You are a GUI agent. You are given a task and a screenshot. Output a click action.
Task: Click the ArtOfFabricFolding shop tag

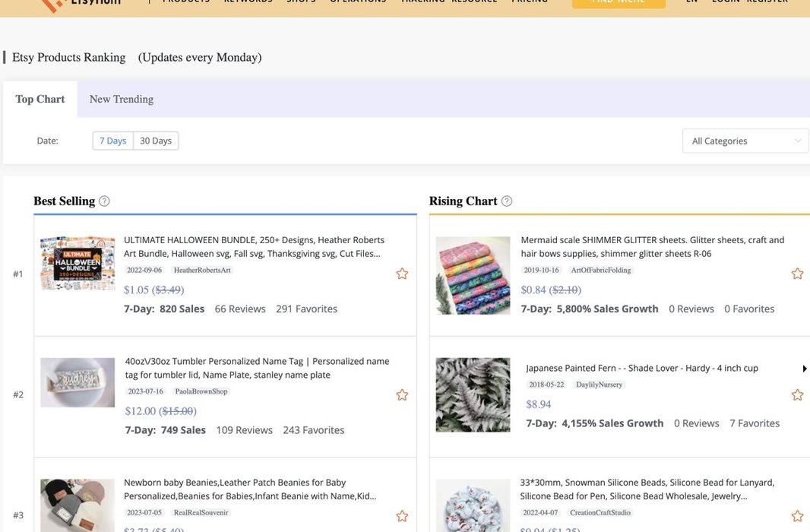pos(600,270)
